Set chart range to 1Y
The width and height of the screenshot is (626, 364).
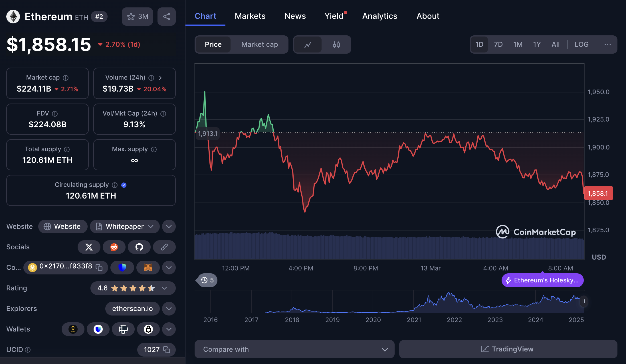click(x=537, y=45)
